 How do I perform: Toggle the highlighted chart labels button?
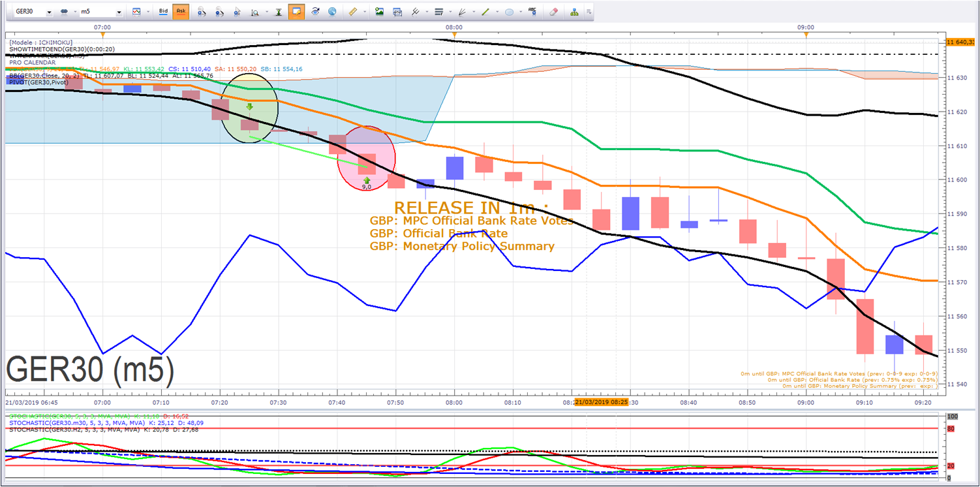click(x=297, y=12)
